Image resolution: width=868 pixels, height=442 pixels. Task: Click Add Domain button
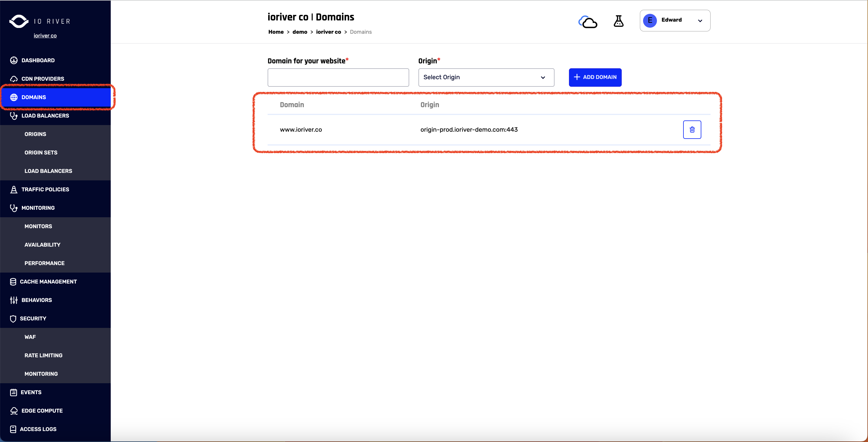(x=595, y=77)
